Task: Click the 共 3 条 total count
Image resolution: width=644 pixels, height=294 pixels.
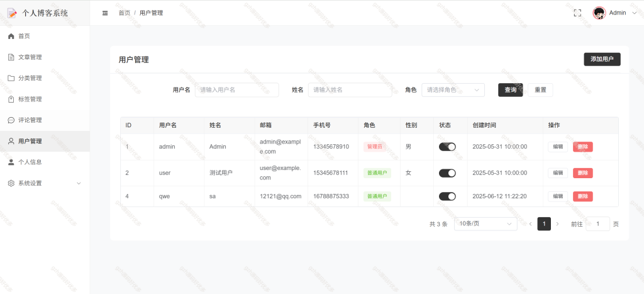Action: pyautogui.click(x=438, y=224)
